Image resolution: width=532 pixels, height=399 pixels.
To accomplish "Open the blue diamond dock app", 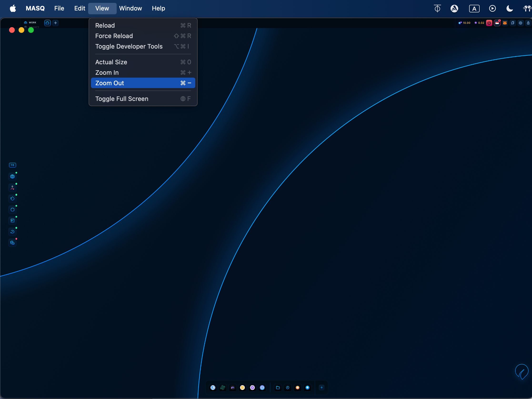I will (x=262, y=388).
